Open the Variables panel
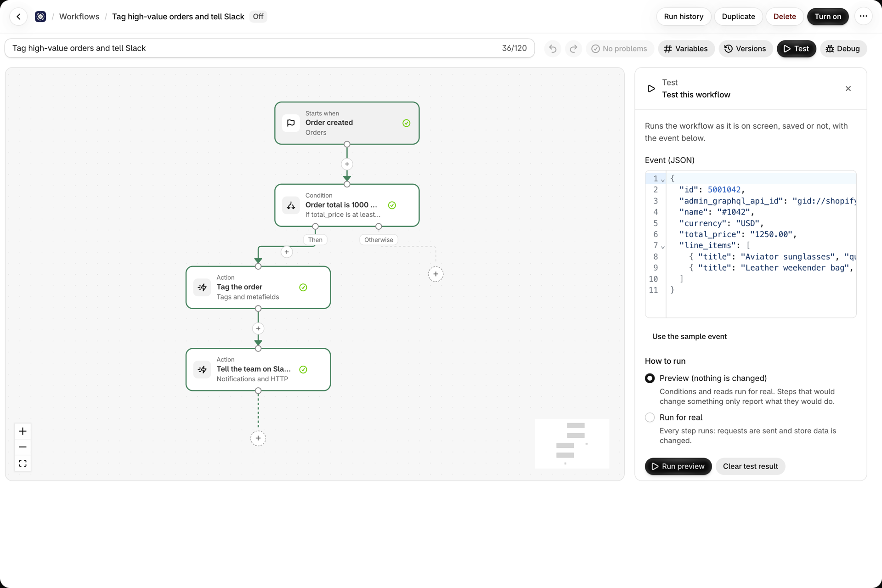This screenshot has height=588, width=882. tap(686, 49)
